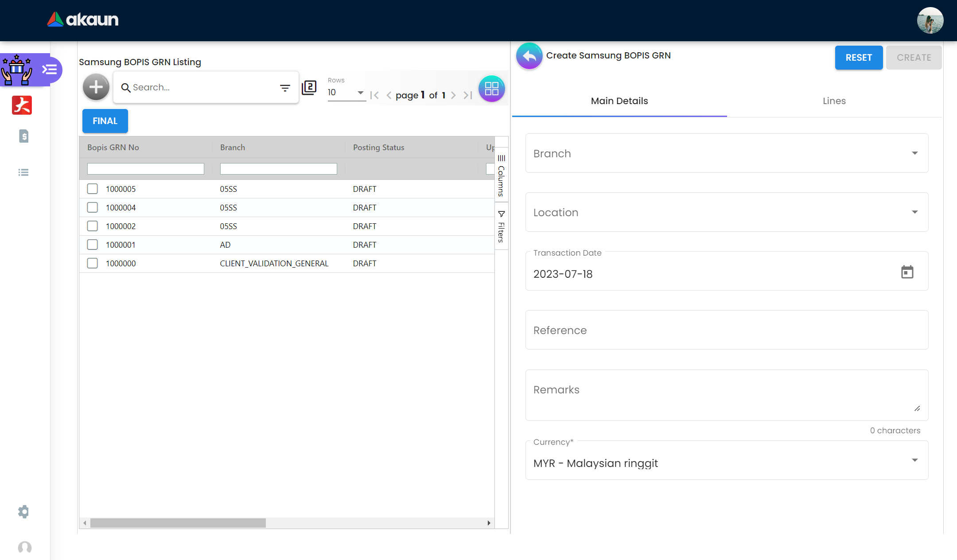Click the RESET button
The width and height of the screenshot is (957, 560).
point(858,58)
